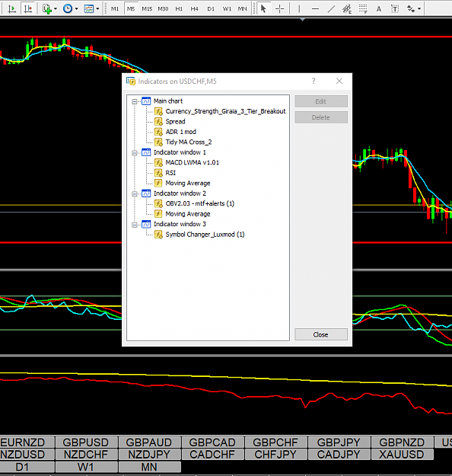452x476 pixels.
Task: Switch to the M30 timeframe
Action: coord(163,9)
